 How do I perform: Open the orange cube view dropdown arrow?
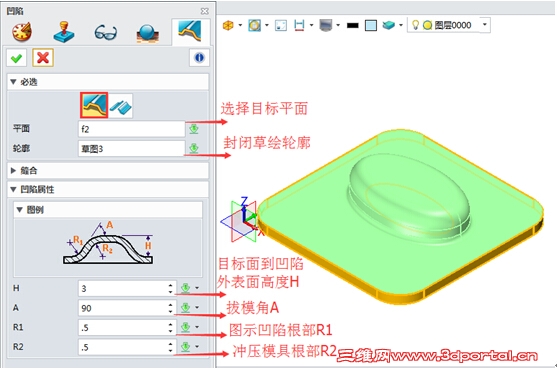pos(240,25)
